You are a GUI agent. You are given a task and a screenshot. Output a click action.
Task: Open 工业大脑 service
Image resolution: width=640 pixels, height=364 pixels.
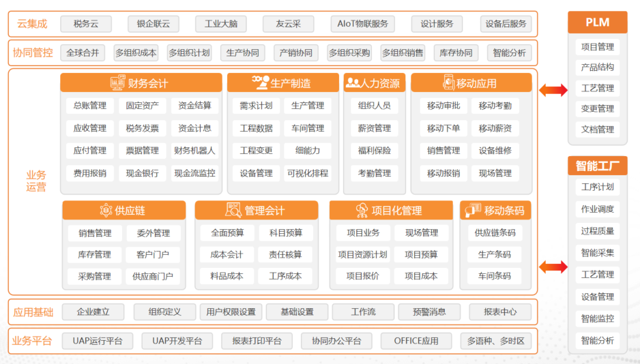(x=221, y=24)
